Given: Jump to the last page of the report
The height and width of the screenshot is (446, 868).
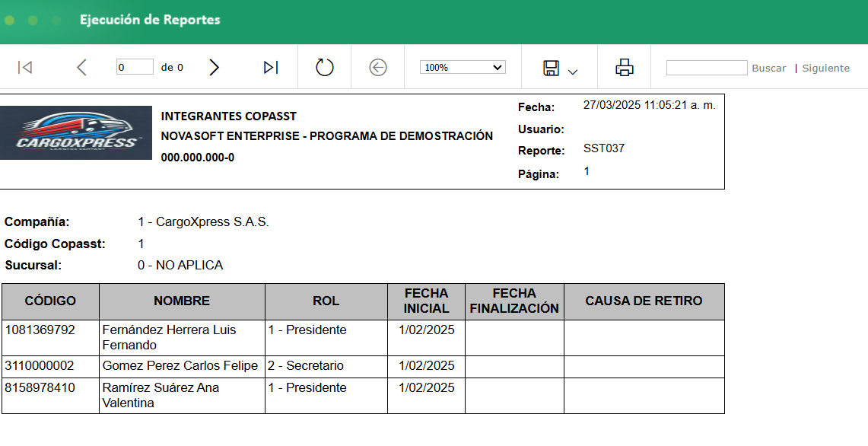Looking at the screenshot, I should (269, 67).
